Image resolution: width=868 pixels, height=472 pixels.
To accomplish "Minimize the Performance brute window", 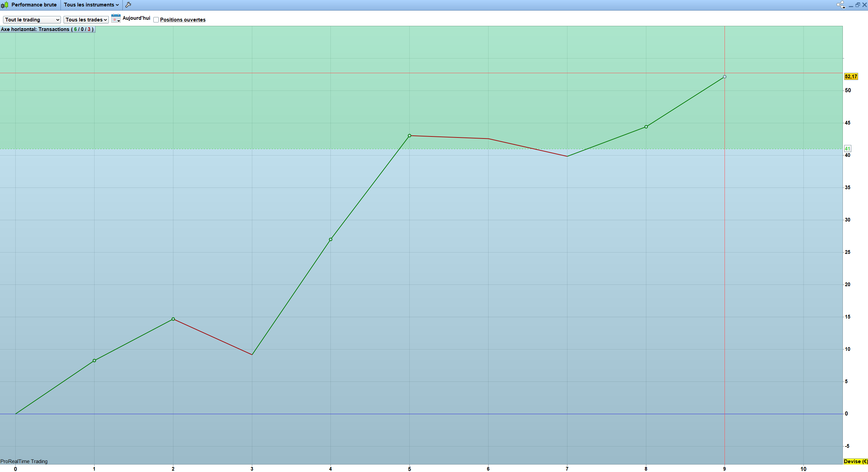I will pyautogui.click(x=851, y=5).
